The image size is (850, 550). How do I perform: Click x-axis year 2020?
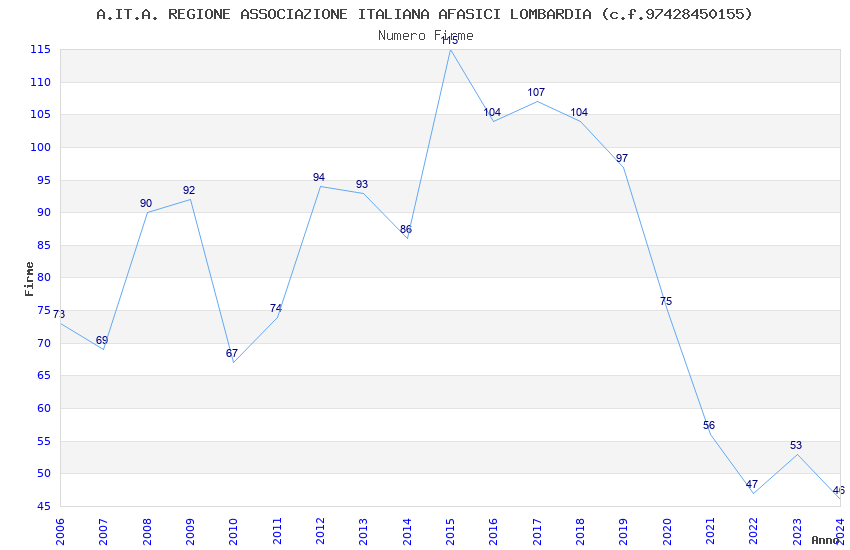[667, 531]
